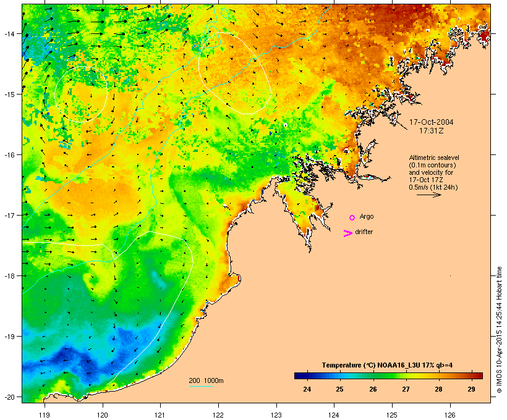
Task: Click longitude axis label 125
Action: pos(392,415)
